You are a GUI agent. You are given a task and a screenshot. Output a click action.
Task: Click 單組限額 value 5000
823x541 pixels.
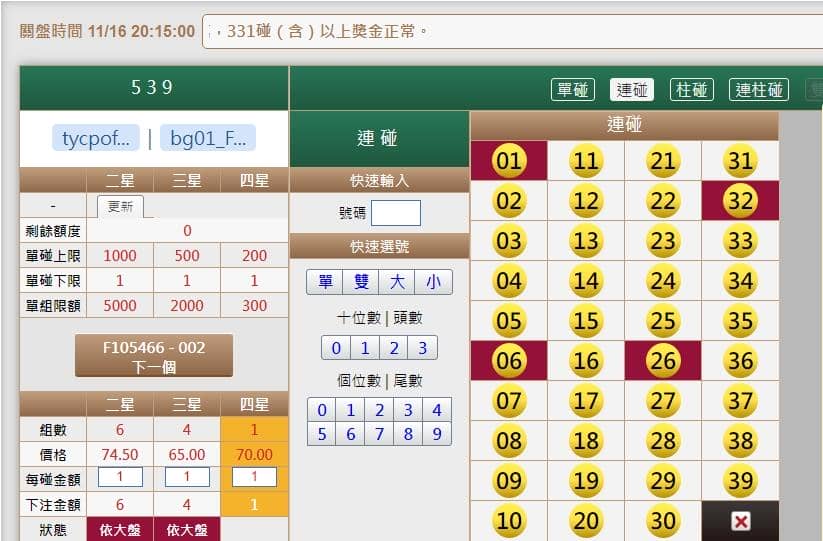120,305
